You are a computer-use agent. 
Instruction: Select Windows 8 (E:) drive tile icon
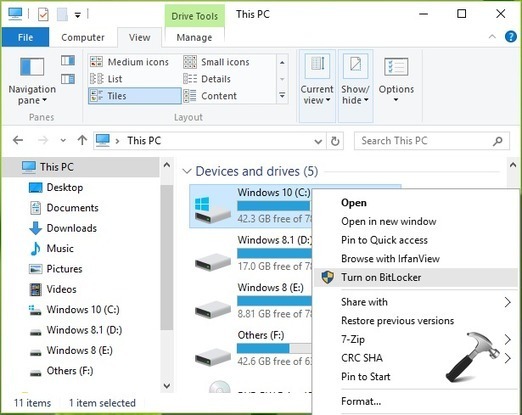[x=213, y=309]
